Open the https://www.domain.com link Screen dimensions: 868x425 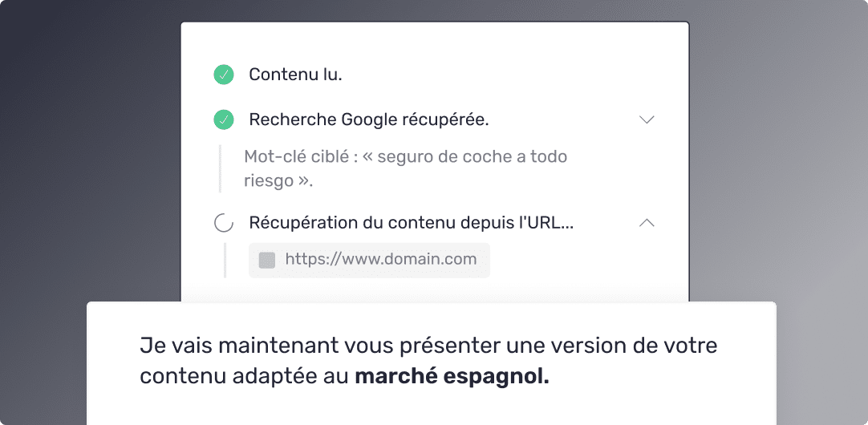click(x=381, y=259)
